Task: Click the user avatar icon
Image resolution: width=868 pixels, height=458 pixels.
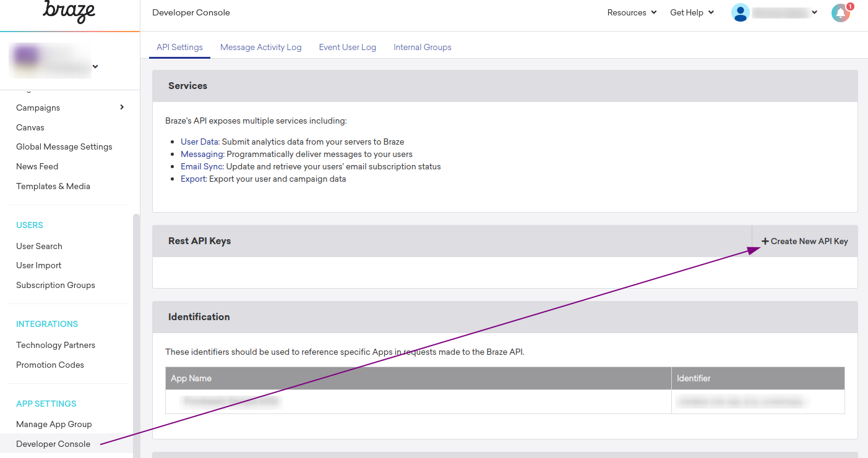Action: [x=740, y=13]
